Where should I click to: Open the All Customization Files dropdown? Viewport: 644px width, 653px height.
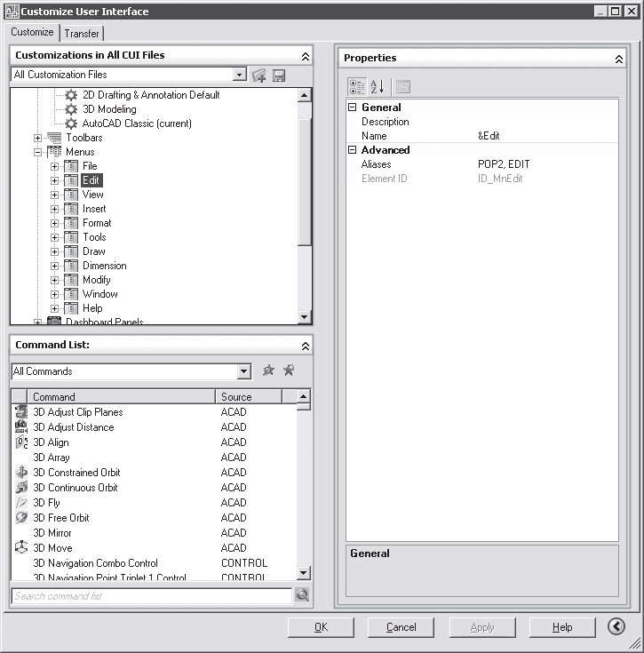(240, 76)
